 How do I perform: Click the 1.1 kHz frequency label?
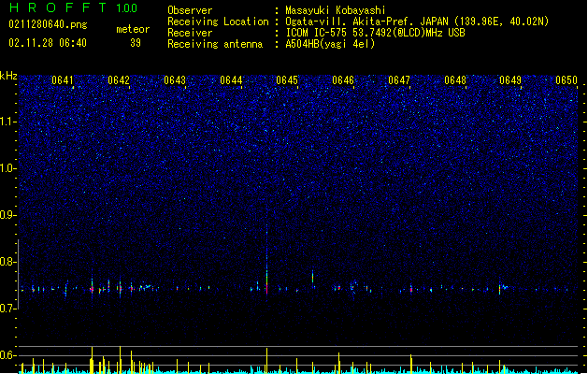(x=8, y=122)
